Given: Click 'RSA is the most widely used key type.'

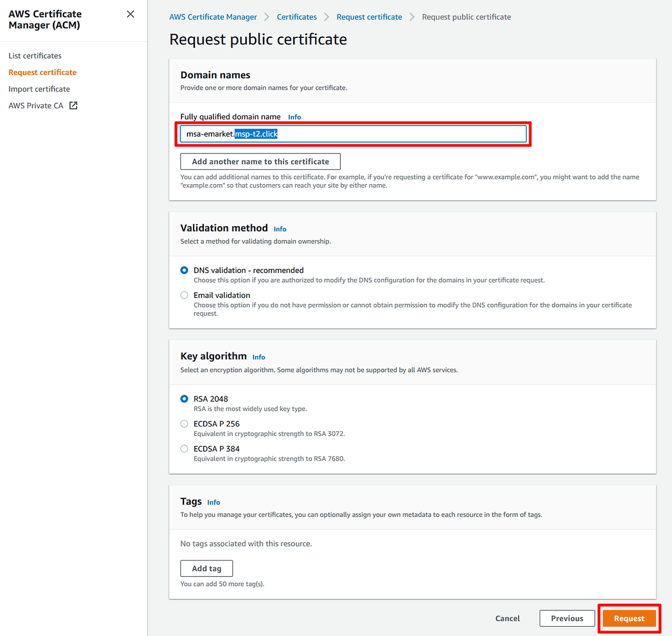Looking at the screenshot, I should [250, 409].
